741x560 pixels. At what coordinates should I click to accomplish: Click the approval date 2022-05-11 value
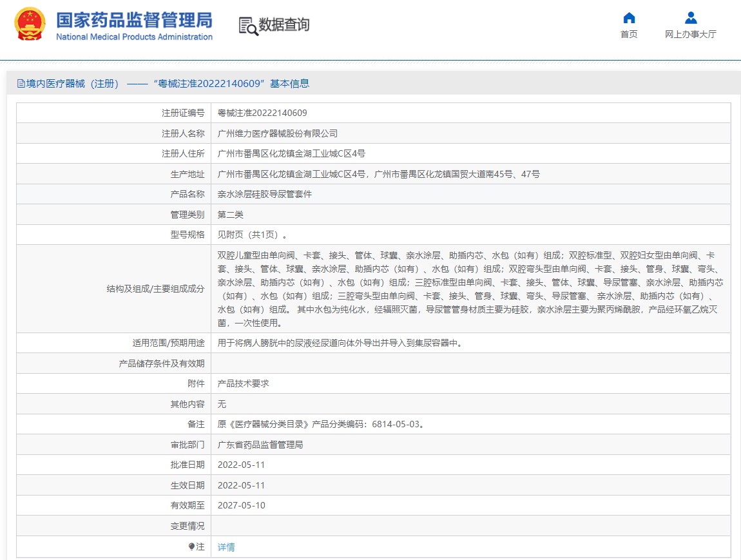241,465
